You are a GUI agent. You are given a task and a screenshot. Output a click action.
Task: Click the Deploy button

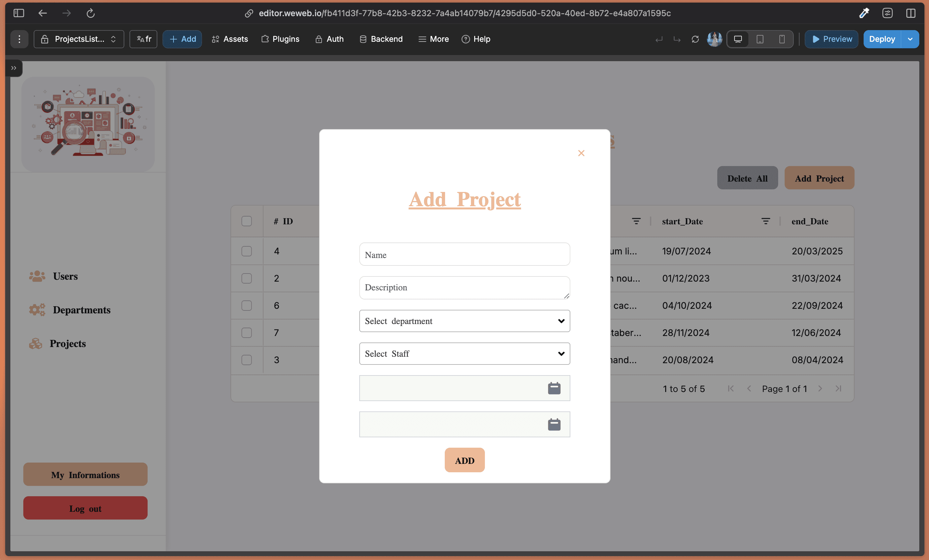tap(882, 39)
